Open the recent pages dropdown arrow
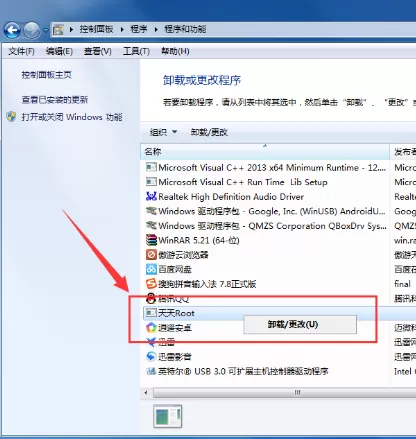 click(x=46, y=31)
